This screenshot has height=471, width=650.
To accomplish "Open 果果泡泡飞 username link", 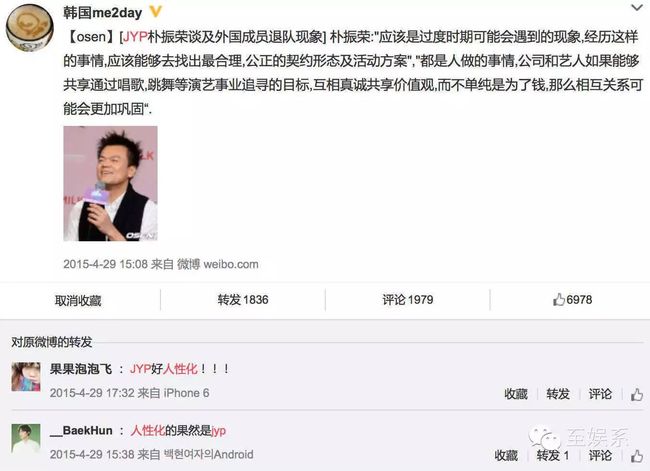I will pyautogui.click(x=81, y=369).
